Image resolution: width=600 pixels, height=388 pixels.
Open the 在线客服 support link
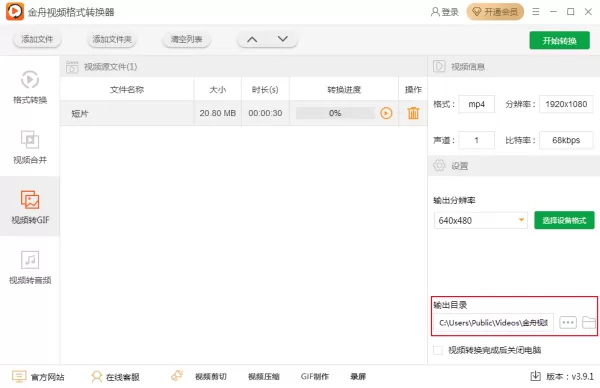pos(115,377)
